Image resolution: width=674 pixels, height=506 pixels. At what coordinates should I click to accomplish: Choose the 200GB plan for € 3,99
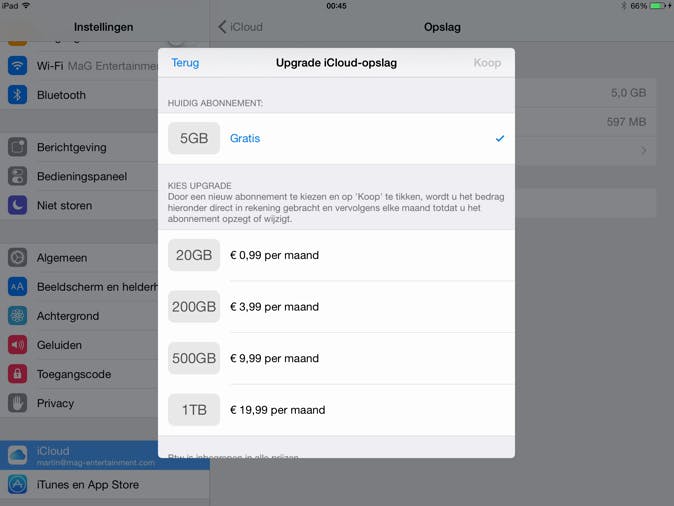[336, 307]
